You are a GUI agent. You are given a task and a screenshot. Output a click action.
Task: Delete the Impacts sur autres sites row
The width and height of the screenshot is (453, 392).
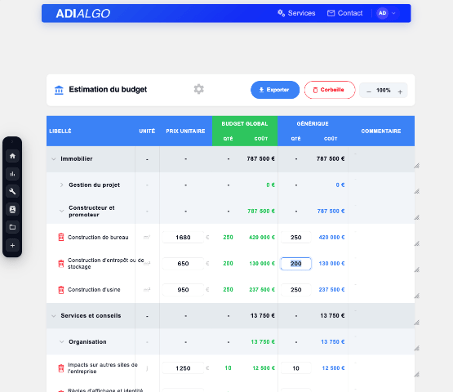point(61,368)
